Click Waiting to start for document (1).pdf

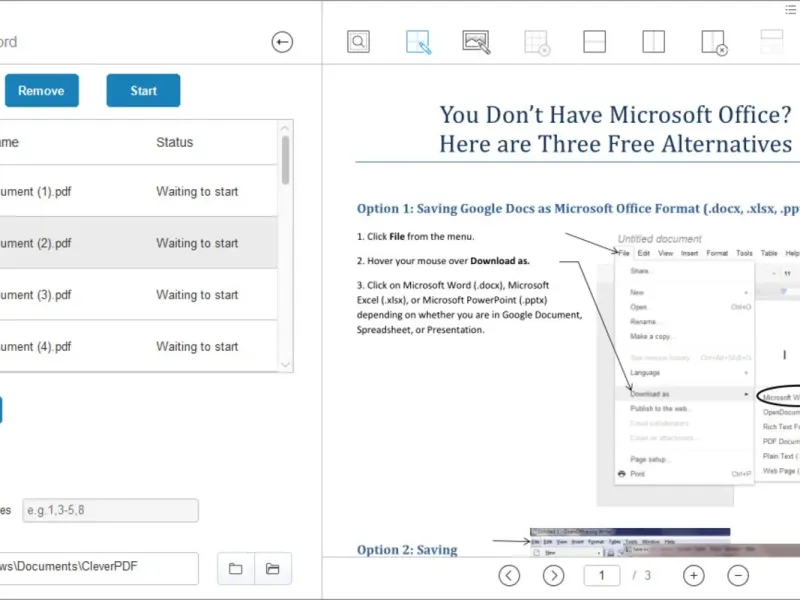[x=197, y=191]
